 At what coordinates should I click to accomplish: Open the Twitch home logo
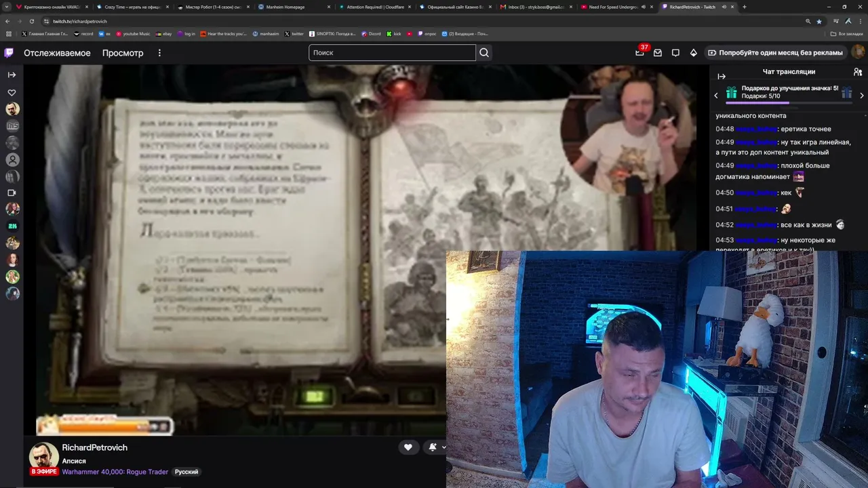(x=9, y=53)
